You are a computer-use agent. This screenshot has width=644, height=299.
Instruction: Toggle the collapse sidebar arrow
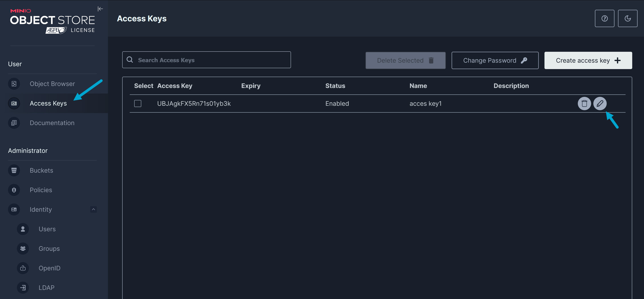point(100,8)
